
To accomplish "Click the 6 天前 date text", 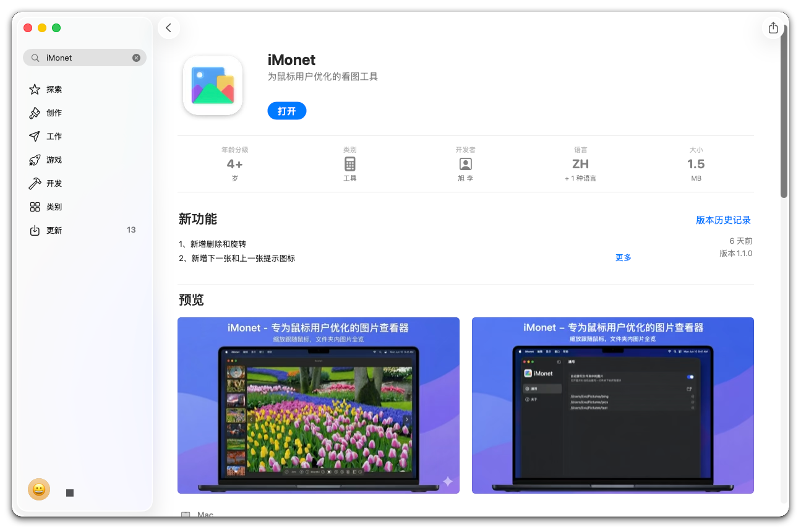I will tap(741, 241).
